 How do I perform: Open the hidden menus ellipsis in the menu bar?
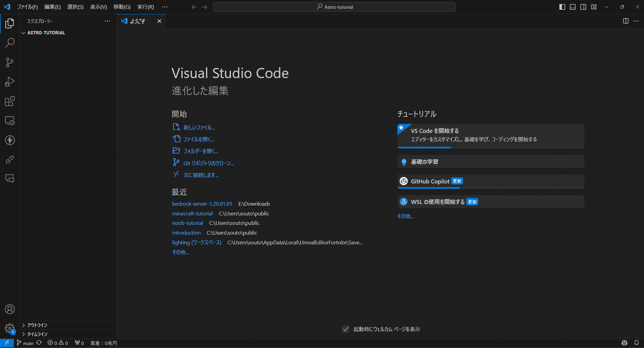coord(165,7)
